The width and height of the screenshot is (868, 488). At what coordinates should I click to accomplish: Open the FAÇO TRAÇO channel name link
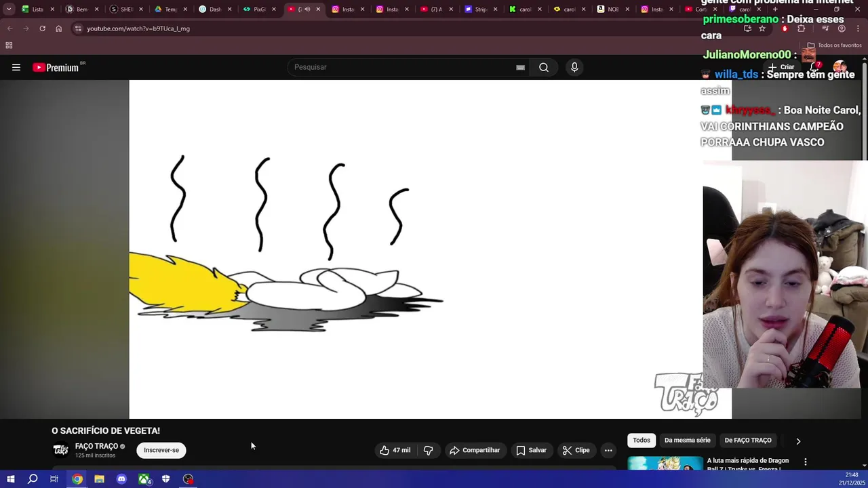[96, 446]
